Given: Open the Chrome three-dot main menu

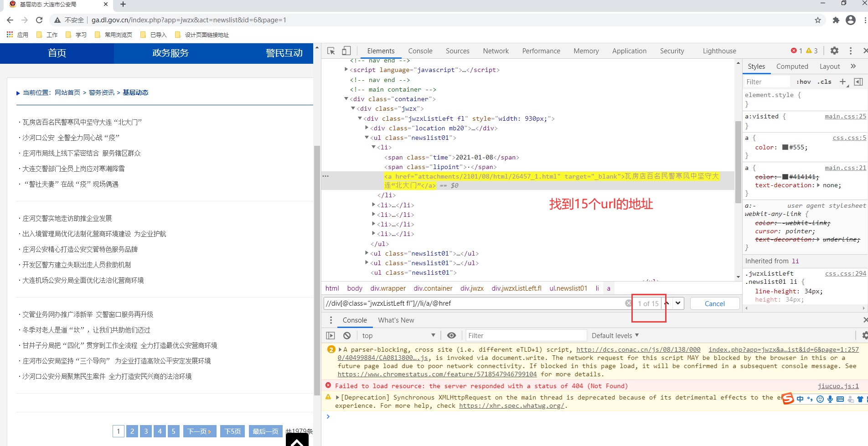Looking at the screenshot, I should point(865,20).
